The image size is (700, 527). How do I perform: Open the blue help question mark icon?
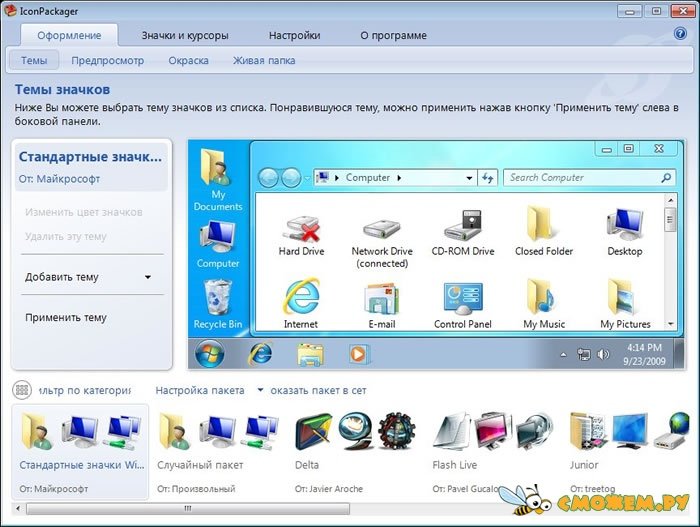[x=681, y=34]
